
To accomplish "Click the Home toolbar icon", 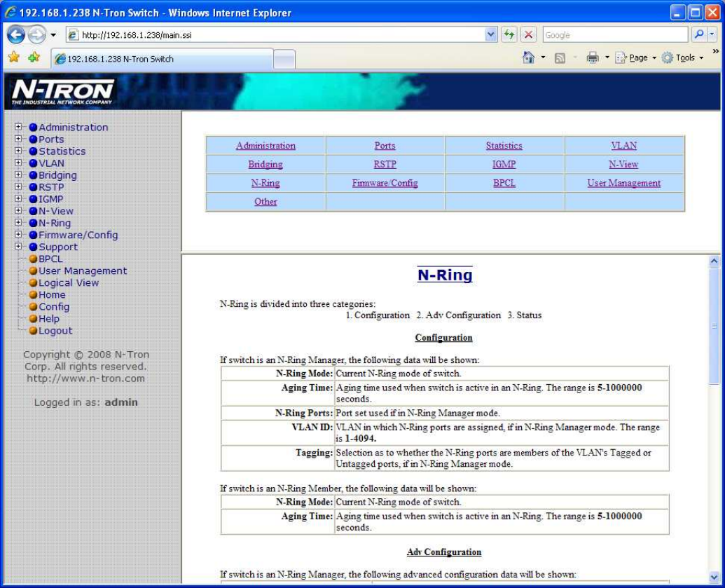I will tap(528, 57).
